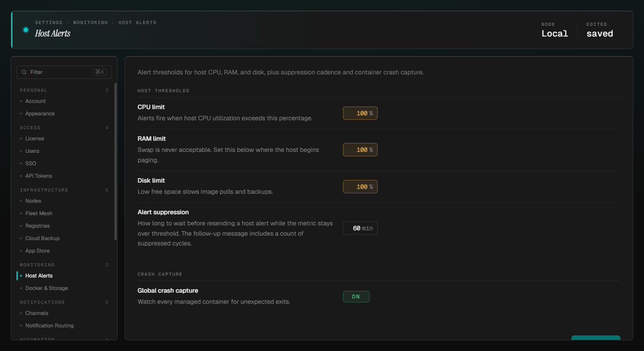Click the INFRASTRUCTURE section header

pos(44,190)
